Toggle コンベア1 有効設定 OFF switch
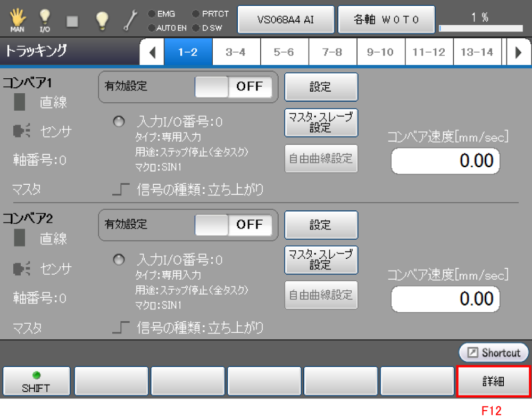 click(x=233, y=87)
